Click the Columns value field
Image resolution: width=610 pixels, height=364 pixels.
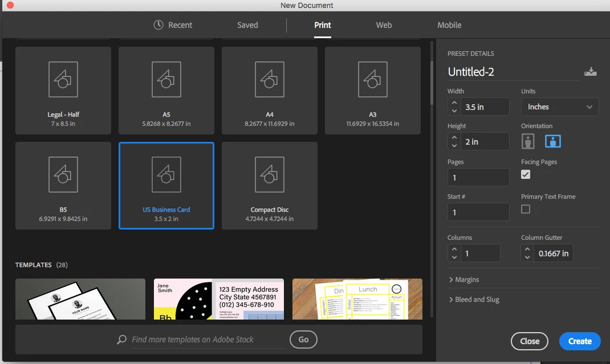pyautogui.click(x=481, y=253)
